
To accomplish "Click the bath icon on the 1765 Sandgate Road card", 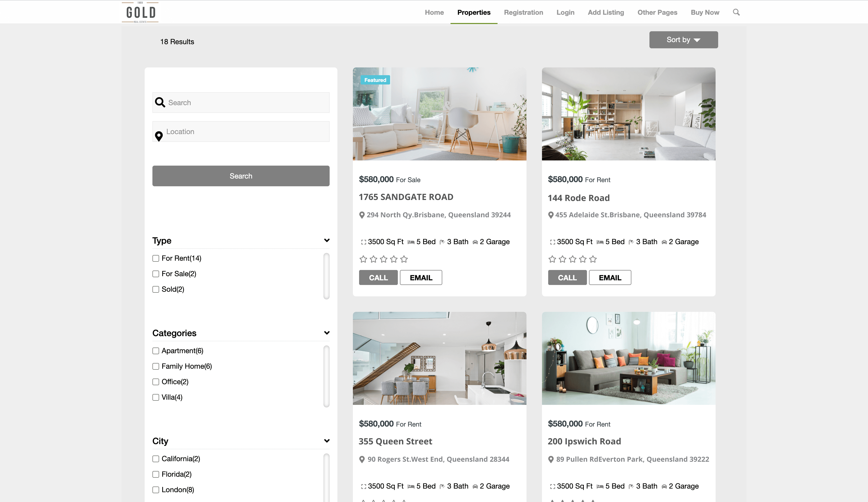I will tap(442, 242).
